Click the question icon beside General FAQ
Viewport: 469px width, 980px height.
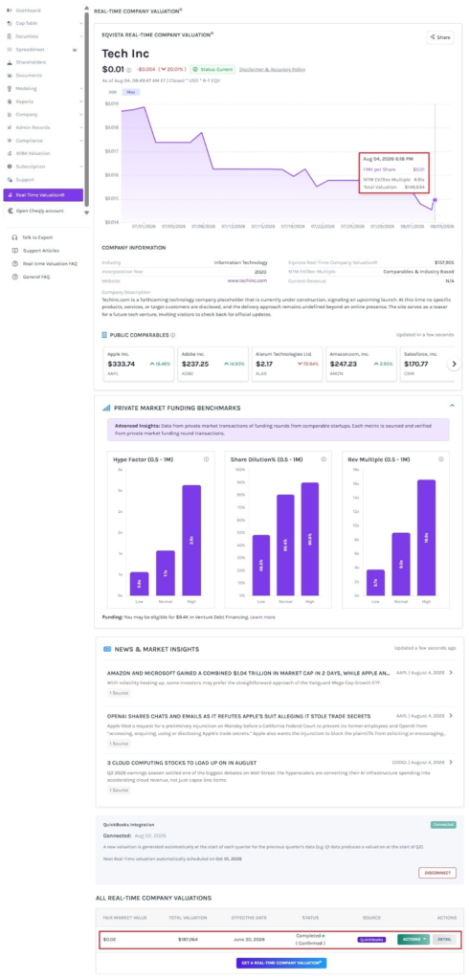pos(15,277)
